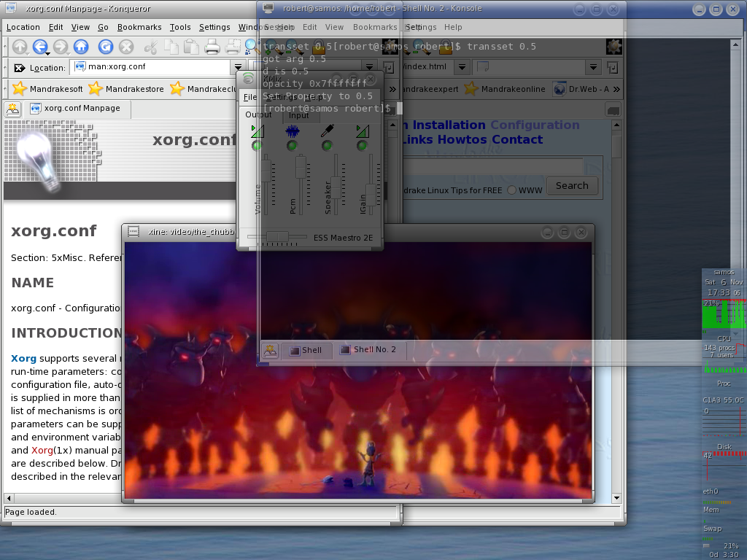Open the Howtos link on webpage

pyautogui.click(x=462, y=139)
